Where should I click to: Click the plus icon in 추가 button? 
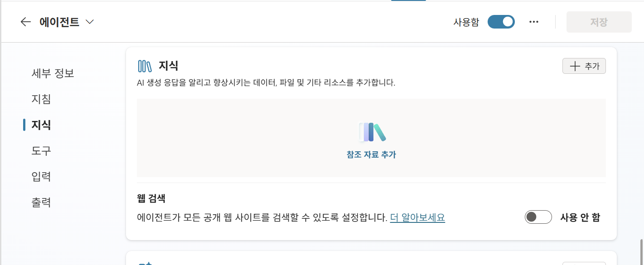(575, 66)
